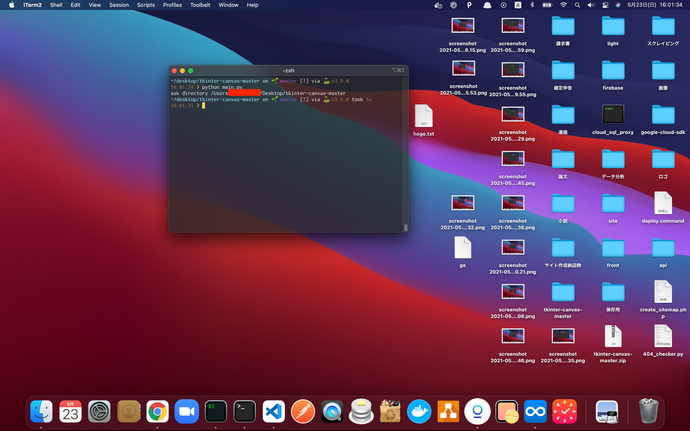Viewport: 690px width, 431px height.
Task: Click the date and time in the menu bar
Action: pos(655,5)
